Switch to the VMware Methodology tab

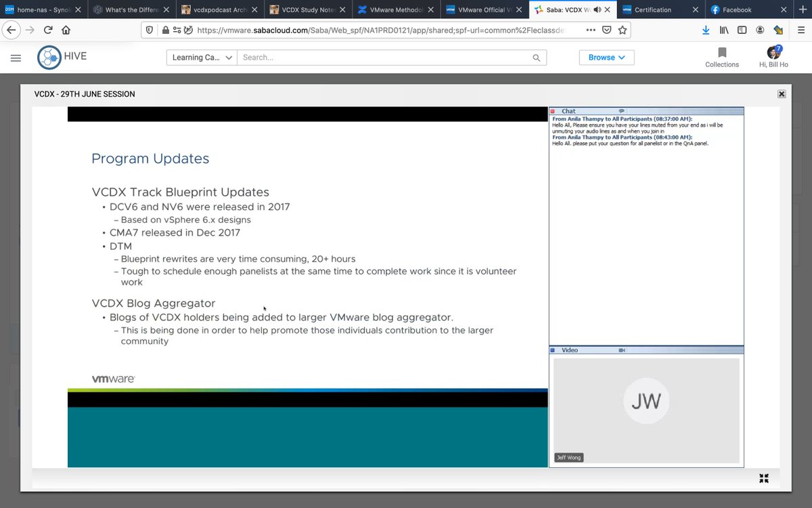tap(396, 9)
